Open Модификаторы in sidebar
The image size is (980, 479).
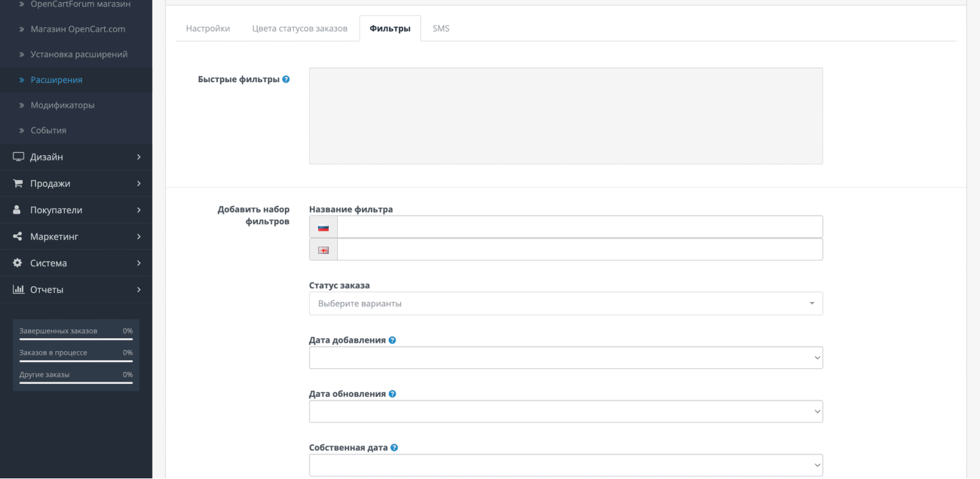point(62,105)
